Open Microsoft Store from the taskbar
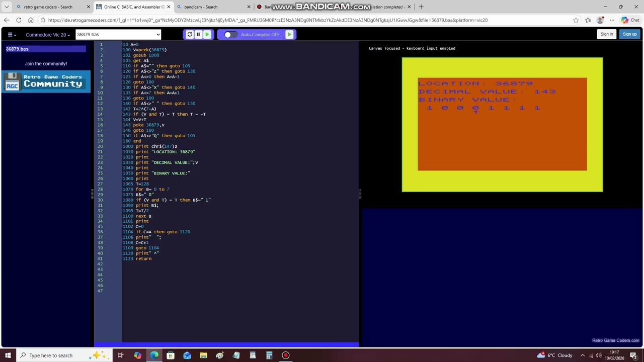The image size is (644, 362). point(171,355)
